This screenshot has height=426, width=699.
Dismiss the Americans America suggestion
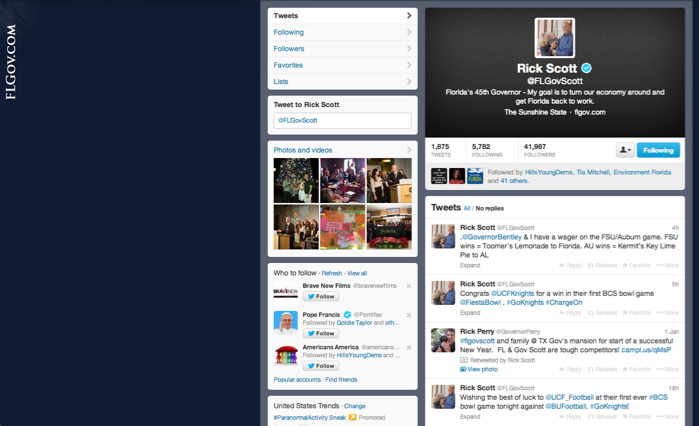409,348
